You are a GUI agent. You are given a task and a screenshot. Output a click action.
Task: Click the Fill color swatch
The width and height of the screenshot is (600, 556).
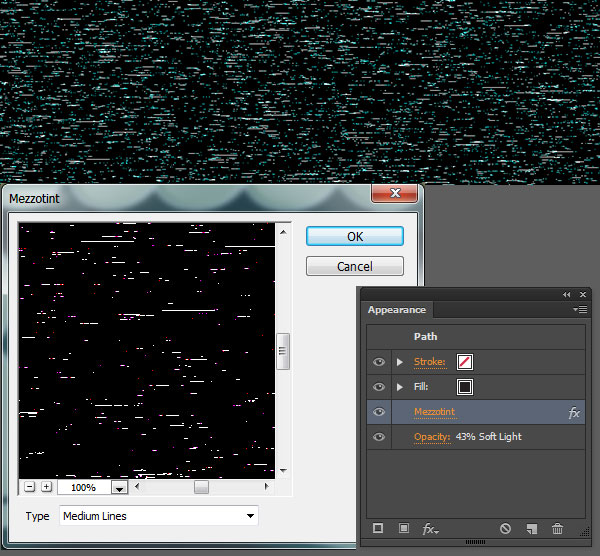tap(465, 387)
